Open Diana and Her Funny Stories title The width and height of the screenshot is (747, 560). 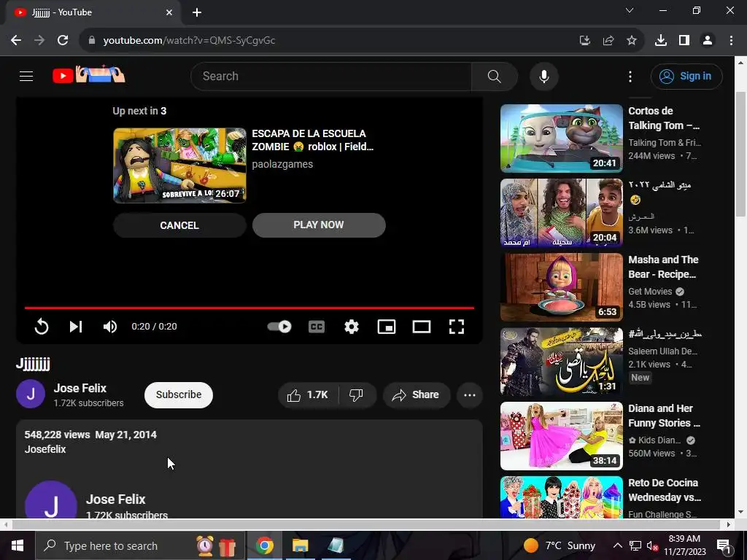664,416
